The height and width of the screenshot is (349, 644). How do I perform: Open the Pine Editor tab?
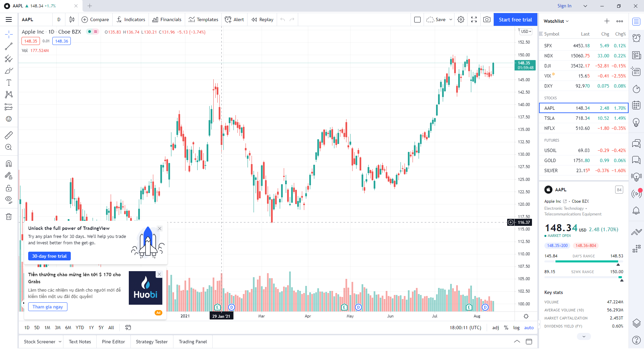tap(113, 342)
